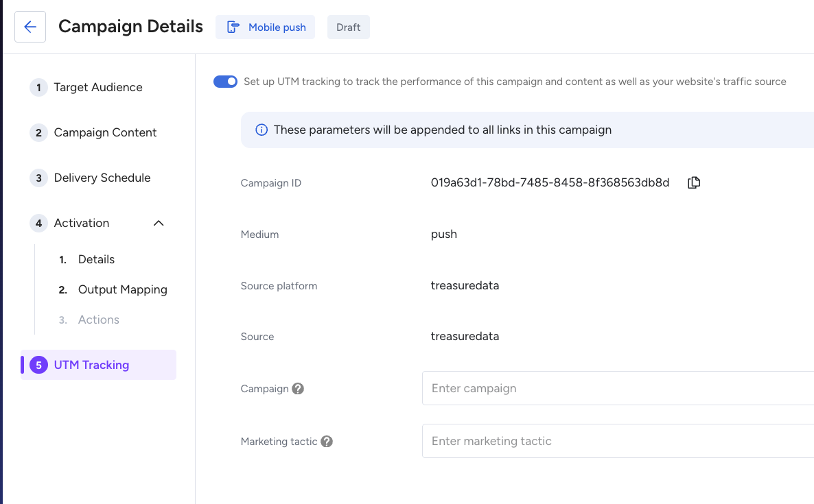Click the Campaign help question mark icon
The width and height of the screenshot is (814, 504).
click(x=298, y=389)
